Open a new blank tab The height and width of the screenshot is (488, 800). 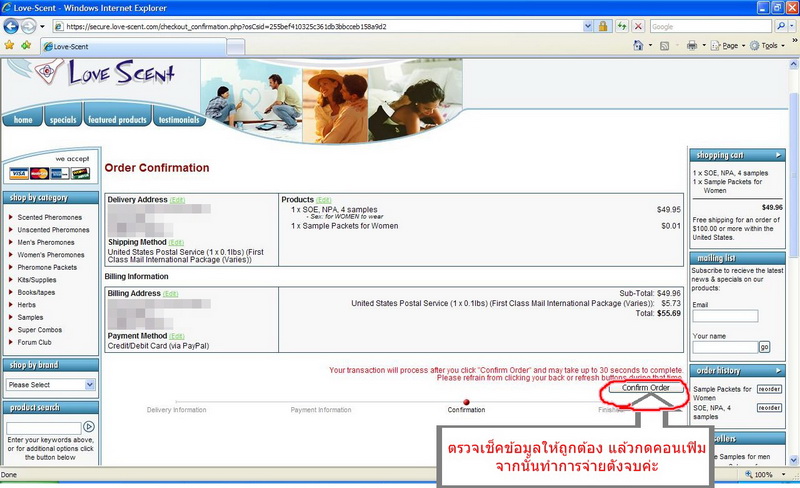click(x=235, y=47)
